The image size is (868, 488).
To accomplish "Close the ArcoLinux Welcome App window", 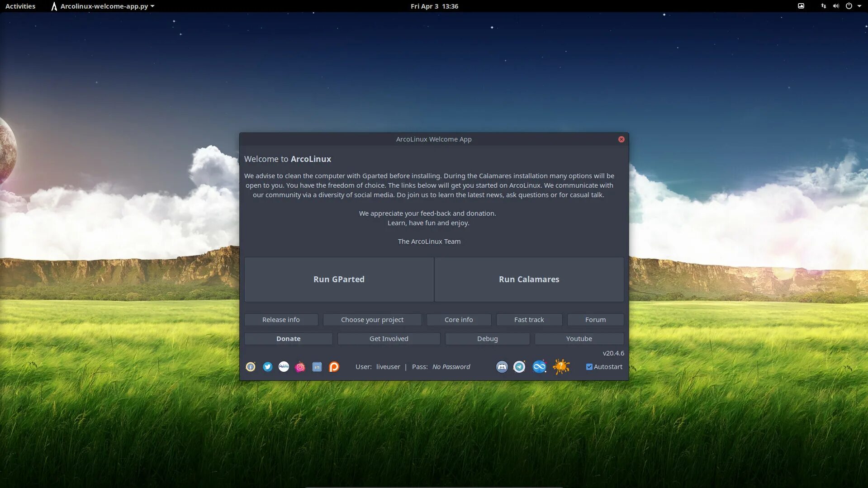I will coord(621,139).
